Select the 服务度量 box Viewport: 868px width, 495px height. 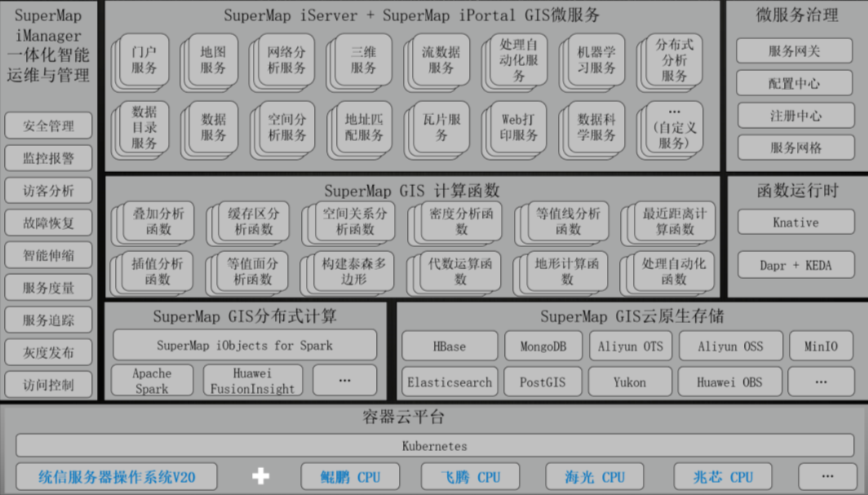click(48, 288)
